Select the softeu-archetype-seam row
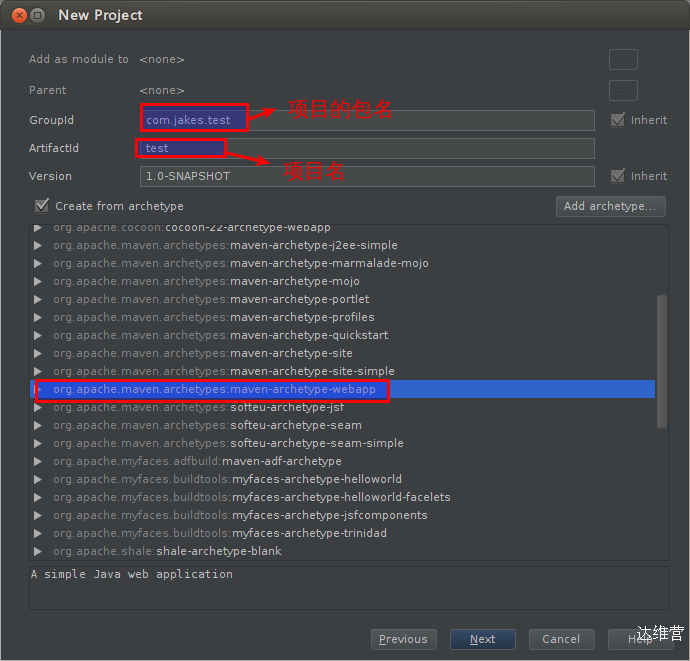This screenshot has width=690, height=661. [x=342, y=426]
